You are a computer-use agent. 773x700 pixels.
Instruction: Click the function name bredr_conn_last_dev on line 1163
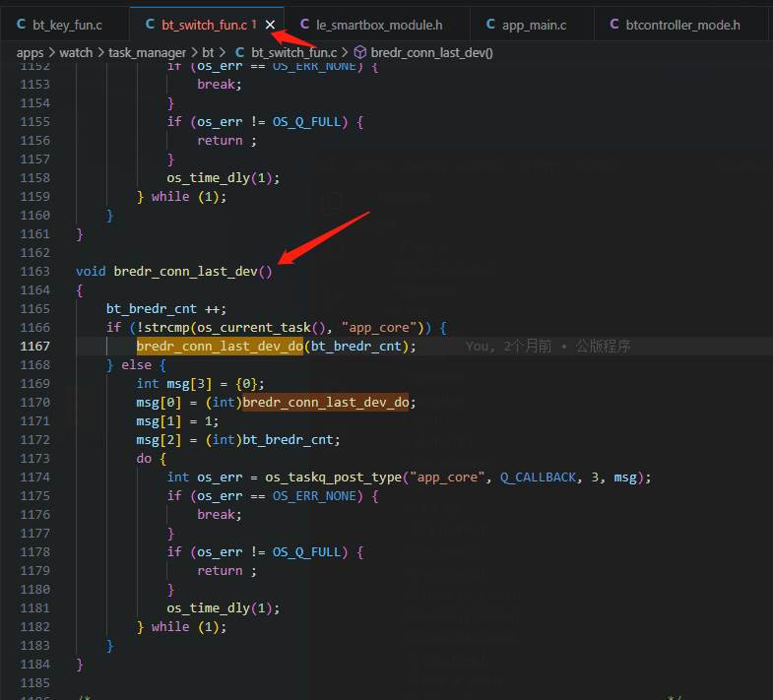185,272
